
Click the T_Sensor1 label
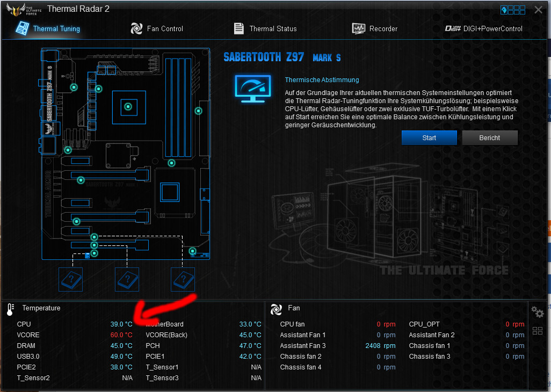162,367
